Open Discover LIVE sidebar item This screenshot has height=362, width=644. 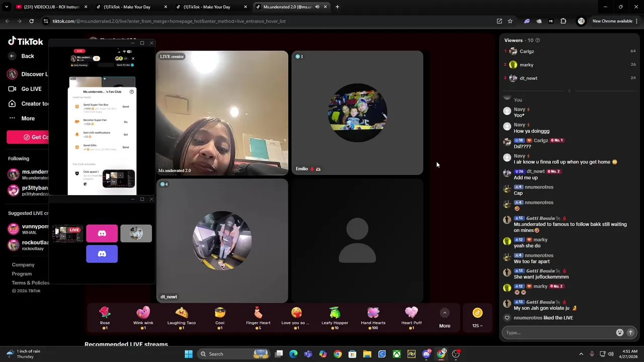point(28,74)
